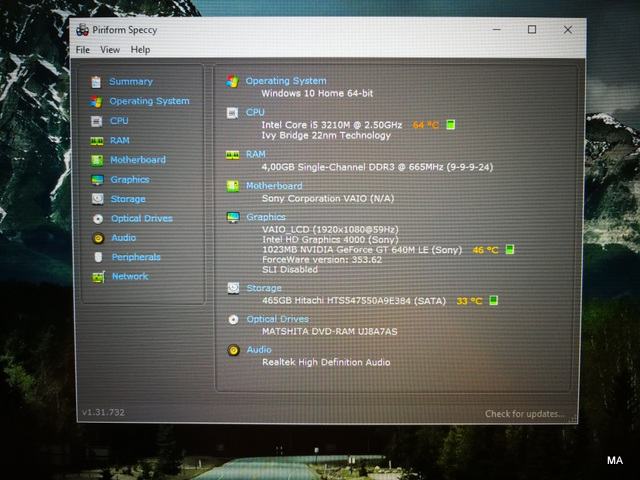This screenshot has height=480, width=640.
Task: Click the CPU chip icon in sidebar
Action: point(96,121)
